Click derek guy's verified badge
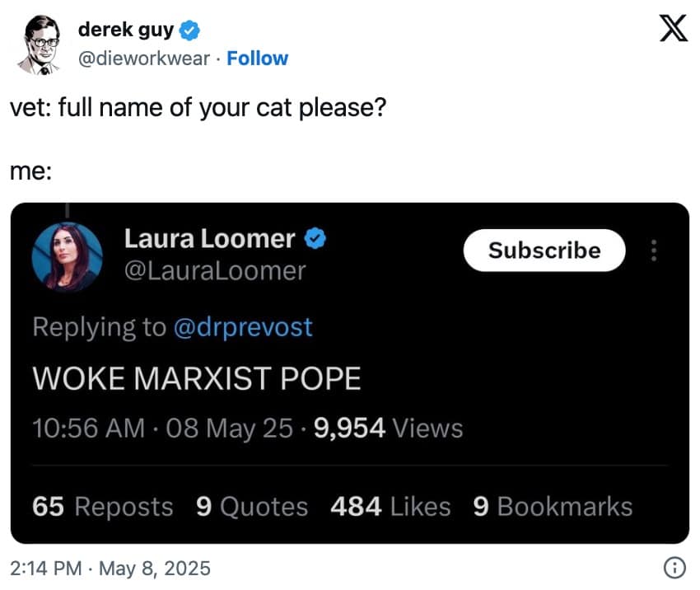Screen dimensions: 700x590 click(x=189, y=29)
